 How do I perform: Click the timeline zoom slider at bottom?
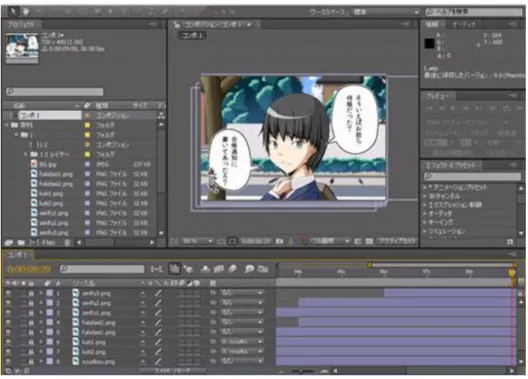pos(302,371)
